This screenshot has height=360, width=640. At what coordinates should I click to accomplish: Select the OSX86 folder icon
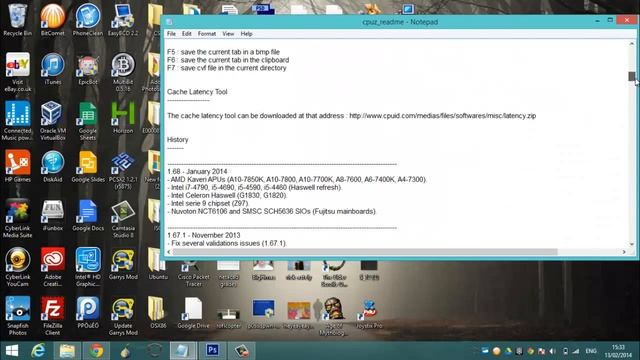pyautogui.click(x=158, y=313)
